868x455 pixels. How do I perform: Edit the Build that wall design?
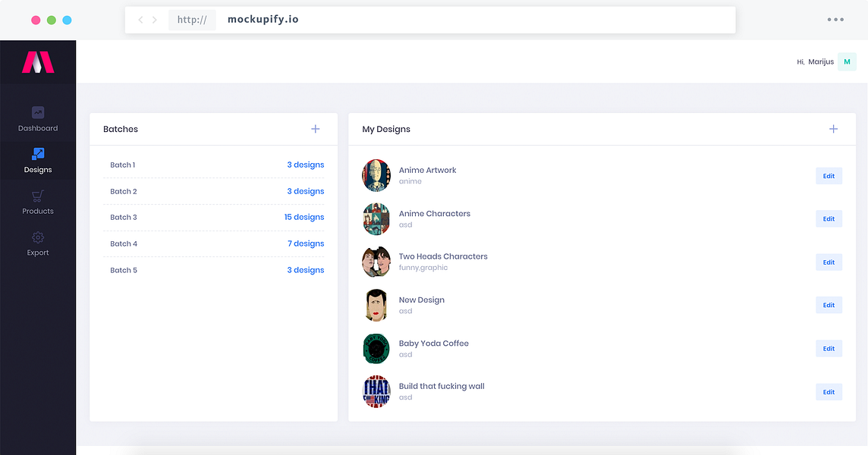(829, 392)
